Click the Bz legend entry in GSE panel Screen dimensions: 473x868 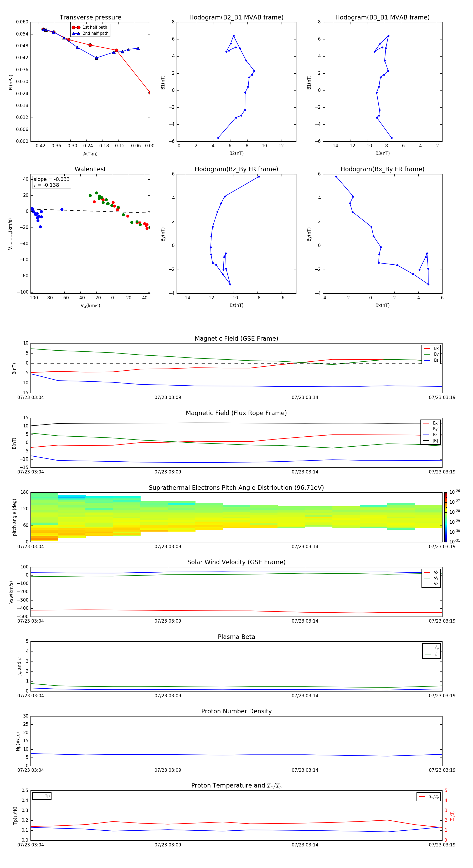point(431,360)
